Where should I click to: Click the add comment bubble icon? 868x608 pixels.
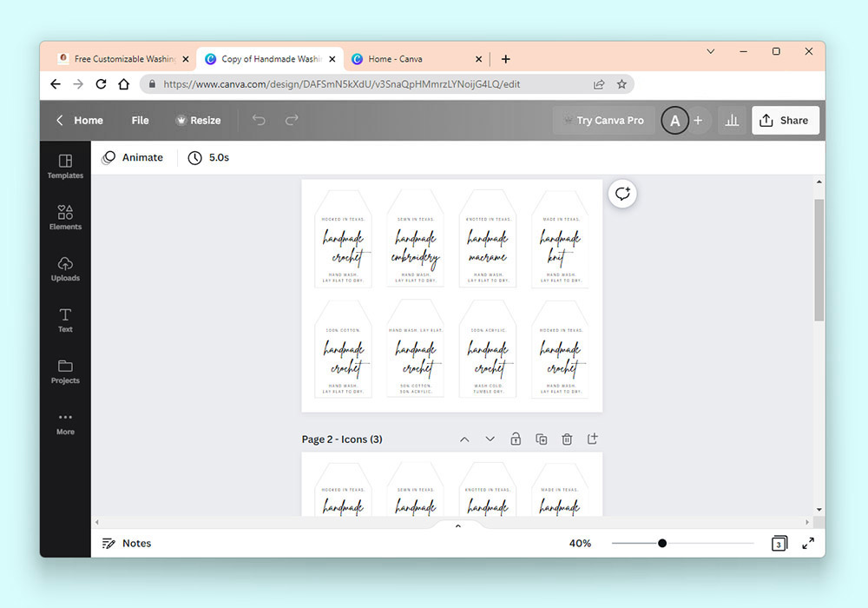pos(622,194)
